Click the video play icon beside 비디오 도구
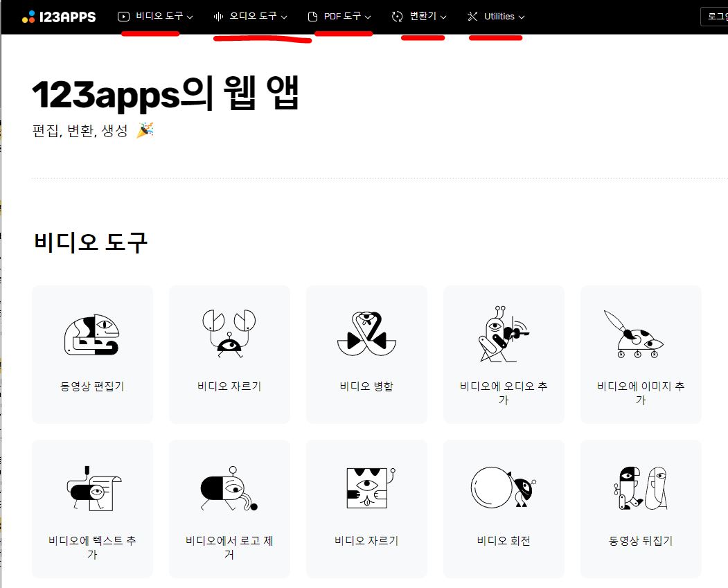728x588 pixels. coord(123,17)
